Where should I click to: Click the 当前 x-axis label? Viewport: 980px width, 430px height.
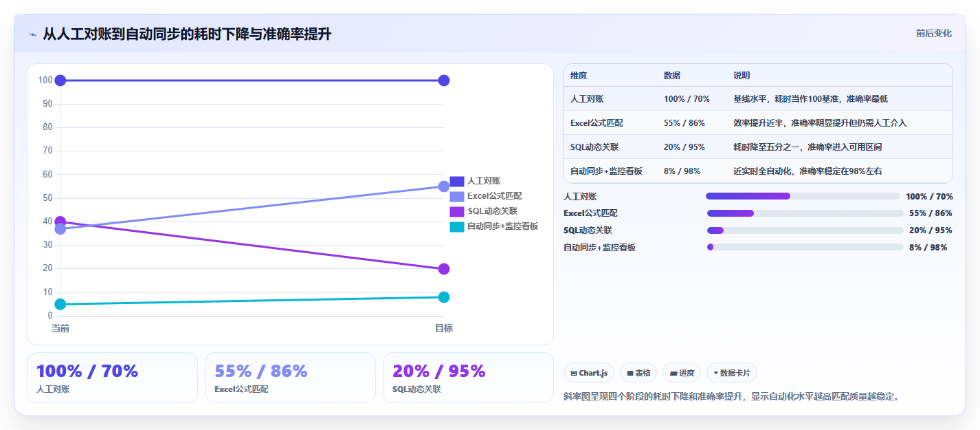tap(60, 328)
